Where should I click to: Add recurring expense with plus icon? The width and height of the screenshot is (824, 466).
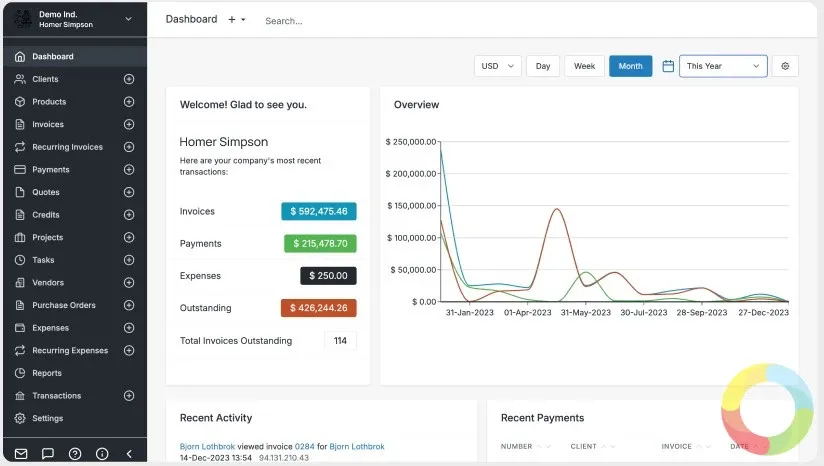tap(129, 350)
